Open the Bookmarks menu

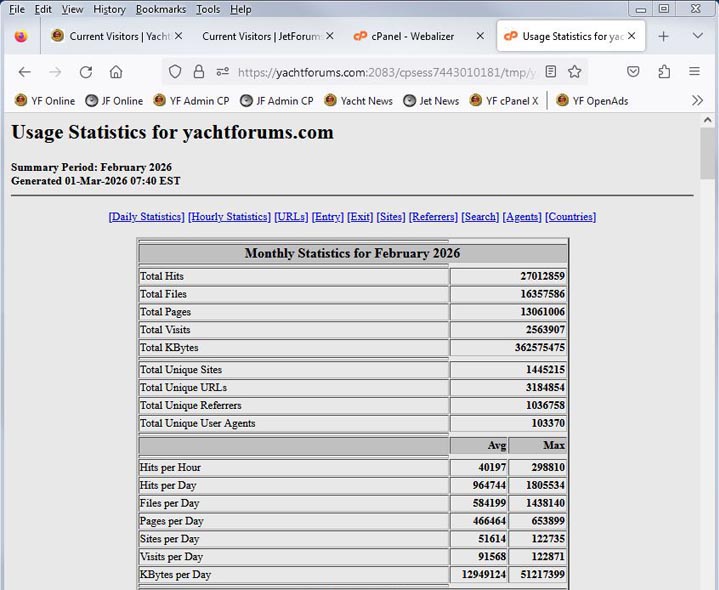point(160,9)
